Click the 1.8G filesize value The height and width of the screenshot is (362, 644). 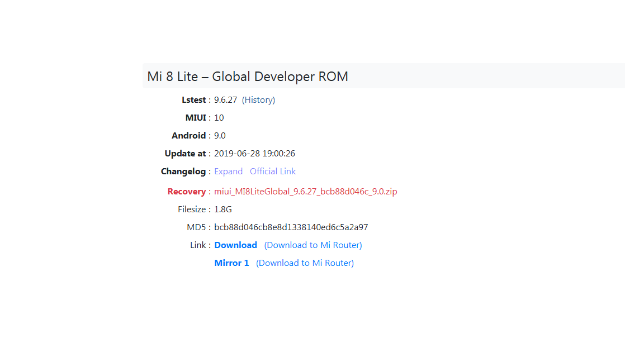pos(223,209)
